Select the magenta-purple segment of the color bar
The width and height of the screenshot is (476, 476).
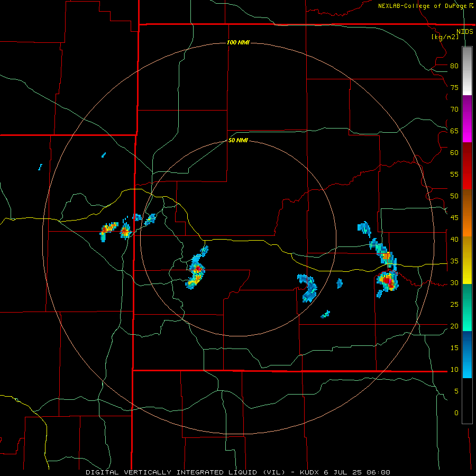467,119
